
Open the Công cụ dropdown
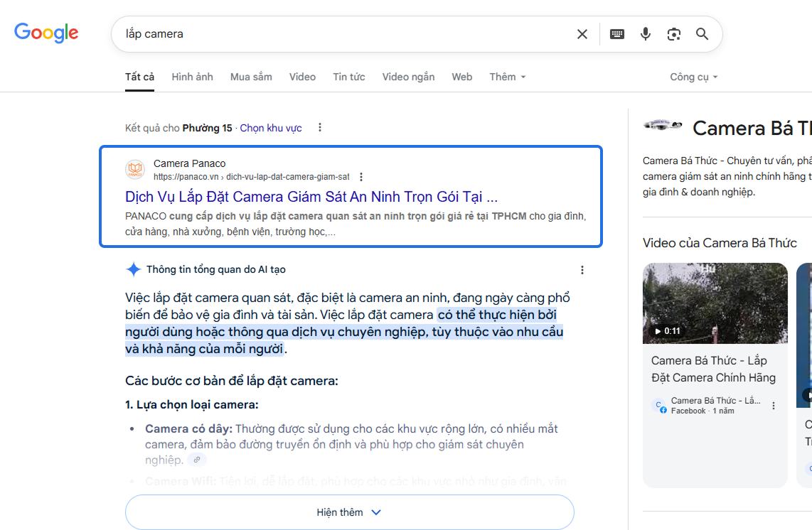[693, 77]
